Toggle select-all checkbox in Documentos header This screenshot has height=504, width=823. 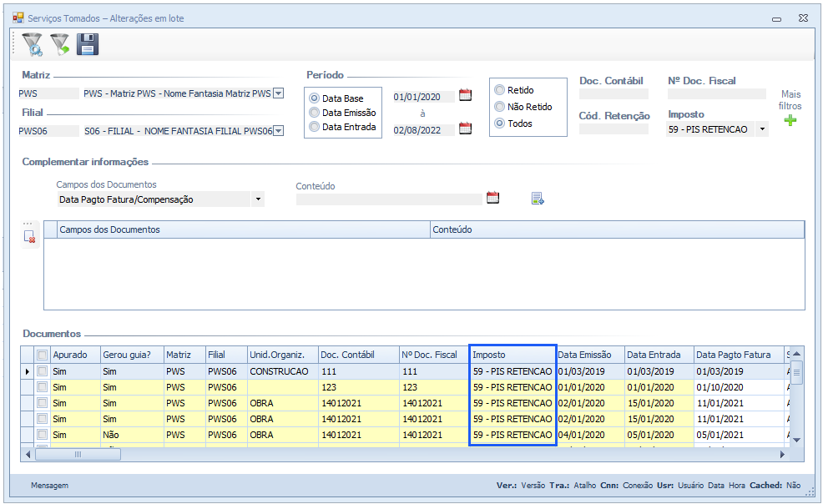(x=42, y=355)
